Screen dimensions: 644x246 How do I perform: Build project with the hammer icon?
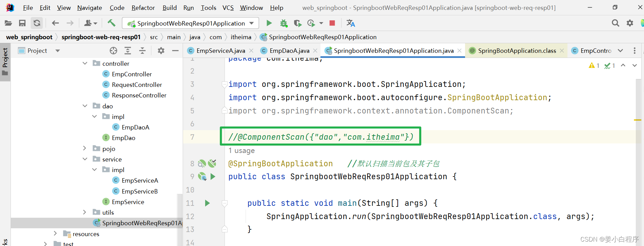pos(112,23)
